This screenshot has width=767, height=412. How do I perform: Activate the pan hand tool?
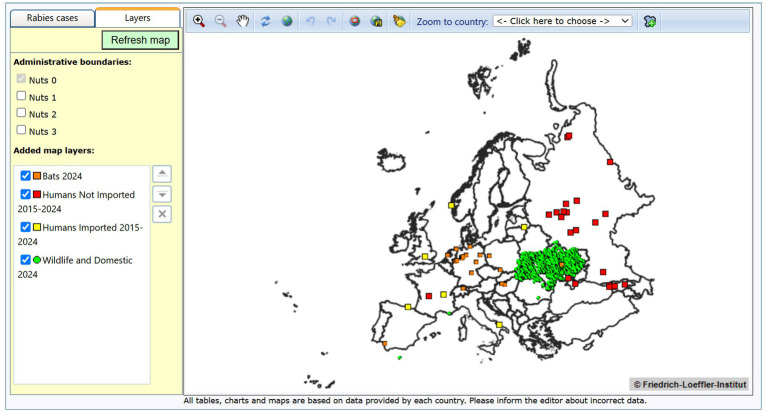(x=243, y=21)
